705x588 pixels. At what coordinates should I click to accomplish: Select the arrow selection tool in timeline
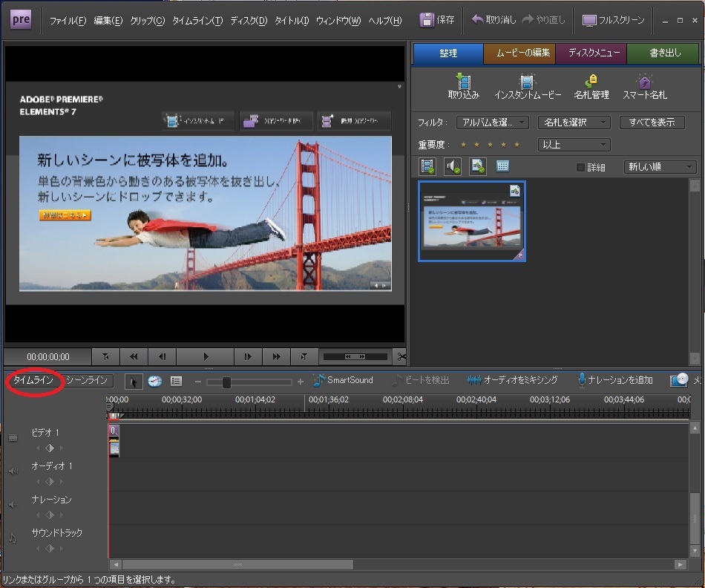(134, 382)
